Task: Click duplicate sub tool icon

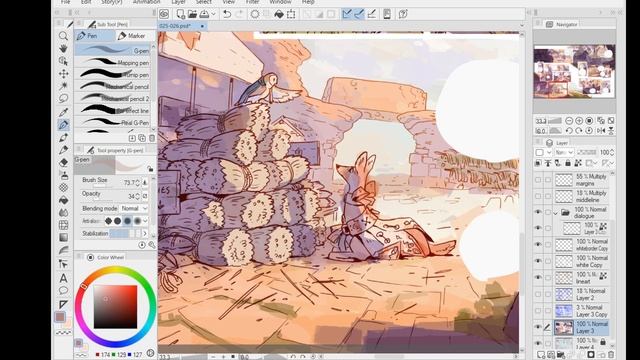Action: 142,138
